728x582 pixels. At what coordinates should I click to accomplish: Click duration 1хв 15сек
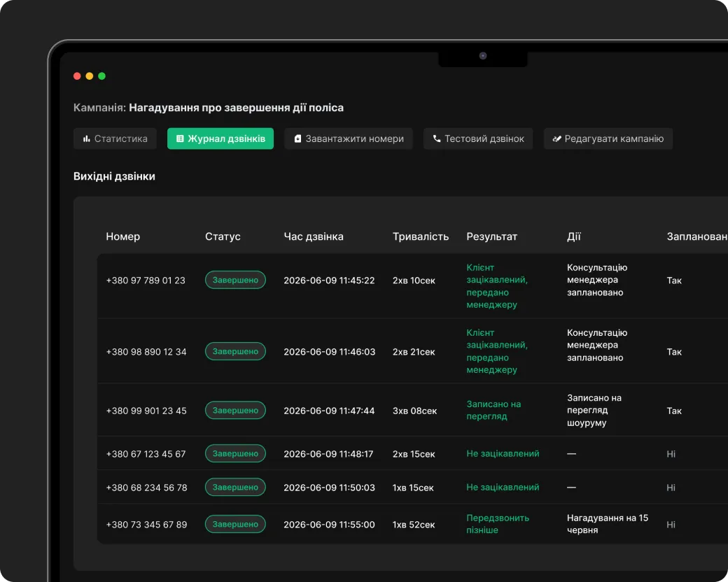[x=413, y=488]
